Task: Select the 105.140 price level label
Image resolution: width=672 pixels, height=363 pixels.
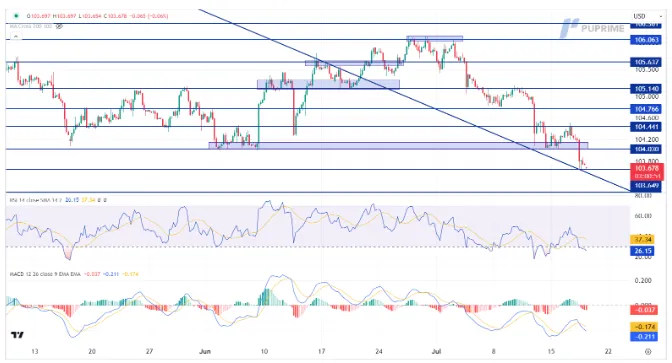Action: pyautogui.click(x=646, y=89)
